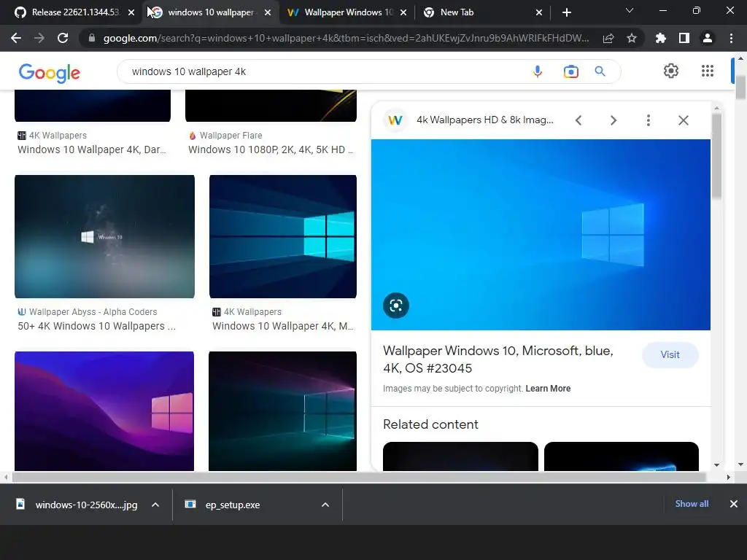The height and width of the screenshot is (560, 747).
Task: Click the page vertical scrollbar thumb
Action: pos(740,87)
